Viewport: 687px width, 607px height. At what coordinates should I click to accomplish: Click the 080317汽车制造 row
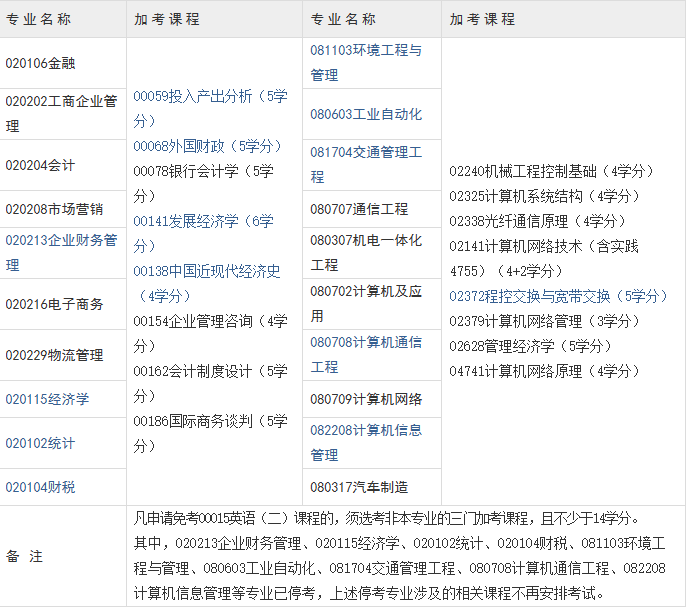click(x=359, y=487)
